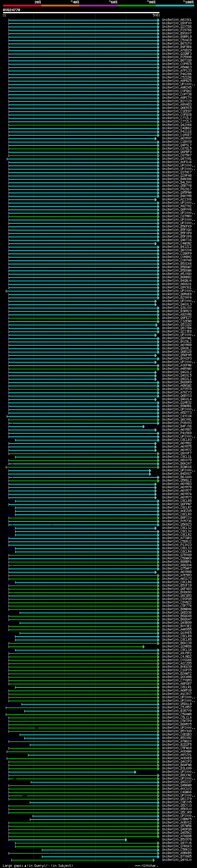The width and height of the screenshot is (197, 868).
Task: Click label UniRef100_C8BNT5
Action: [176, 819]
